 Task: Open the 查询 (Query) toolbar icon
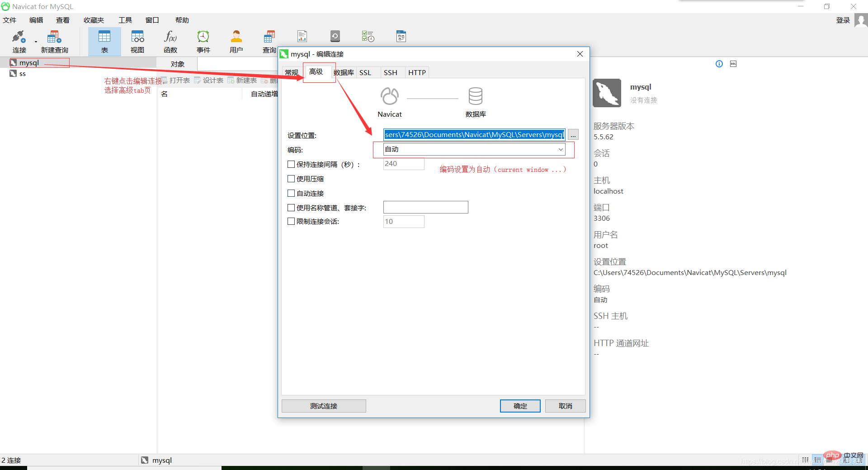pyautogui.click(x=269, y=37)
